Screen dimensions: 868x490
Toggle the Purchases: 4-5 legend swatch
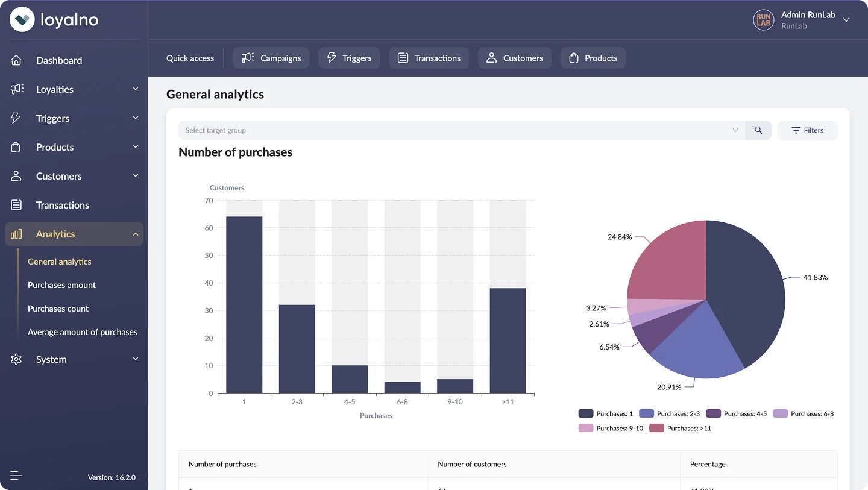coord(714,413)
